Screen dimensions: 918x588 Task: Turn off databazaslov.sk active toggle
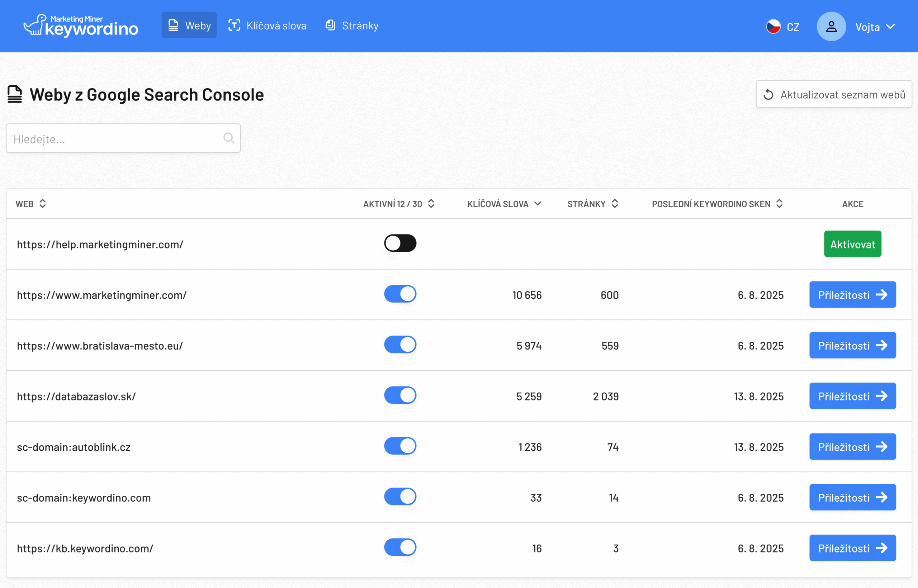point(400,395)
